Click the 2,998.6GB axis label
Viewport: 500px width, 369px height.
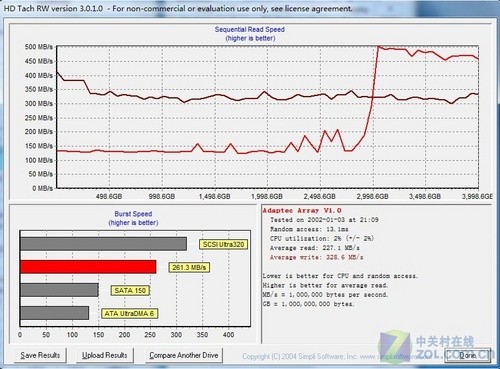point(373,196)
